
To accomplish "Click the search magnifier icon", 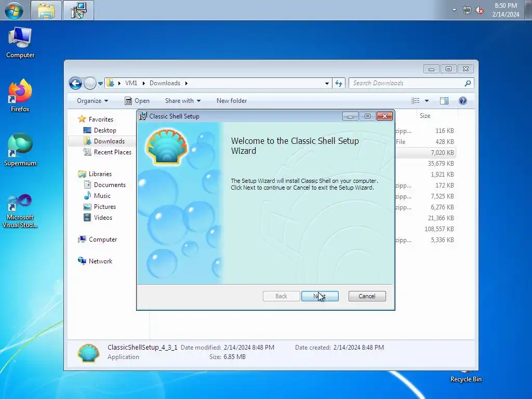I will pos(468,83).
